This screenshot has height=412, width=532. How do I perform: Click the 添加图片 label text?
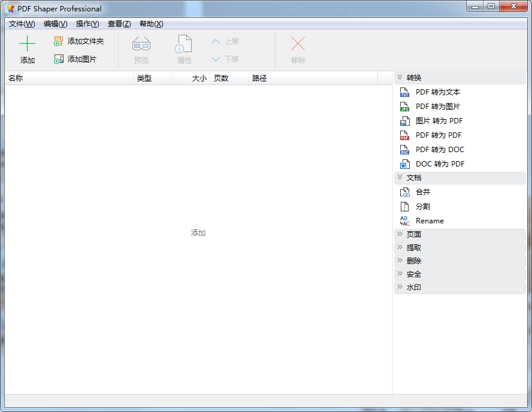point(81,59)
